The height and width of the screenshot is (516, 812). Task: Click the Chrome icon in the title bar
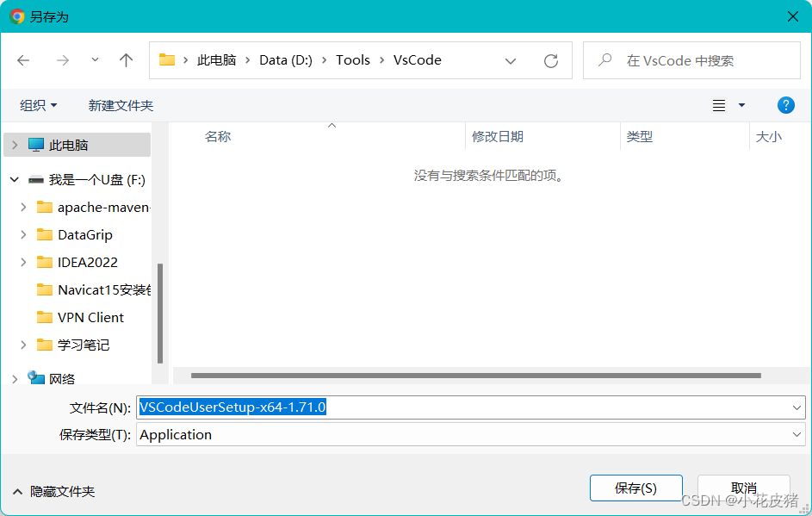pos(15,16)
